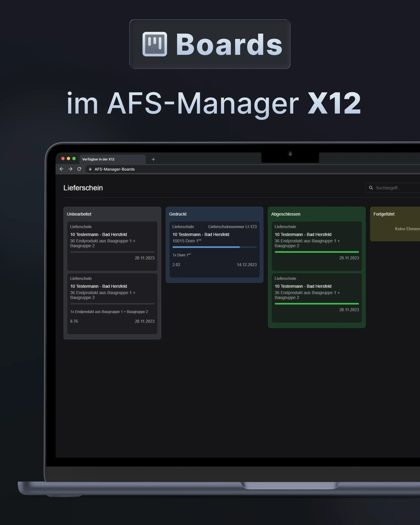Click the blue progress bar on Dorn card
420x525 pixels.
click(x=206, y=247)
